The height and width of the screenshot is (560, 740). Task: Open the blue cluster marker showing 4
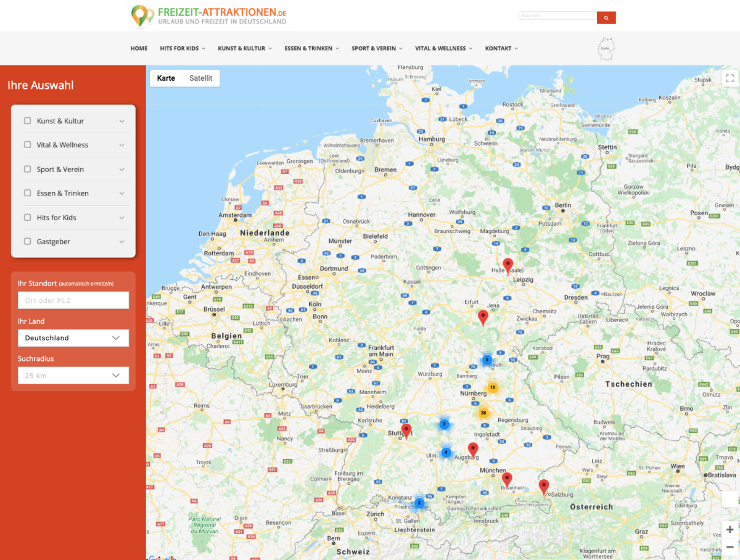coord(446,452)
